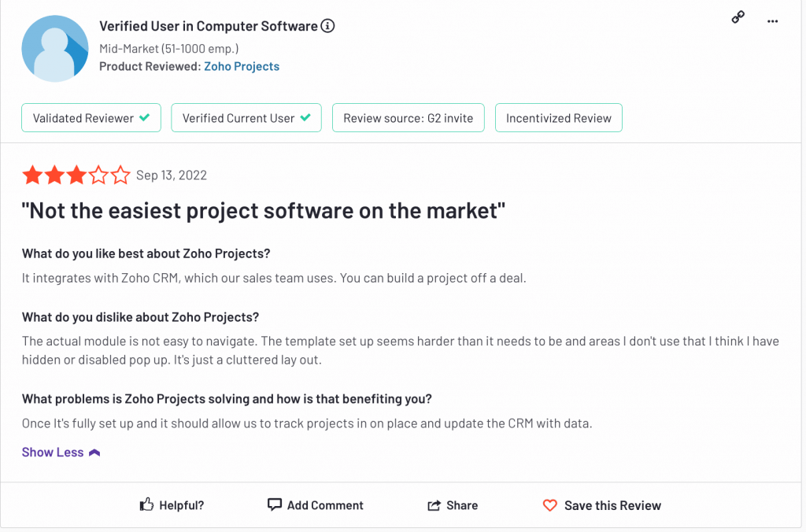Copy review link via chain icon

(x=738, y=17)
